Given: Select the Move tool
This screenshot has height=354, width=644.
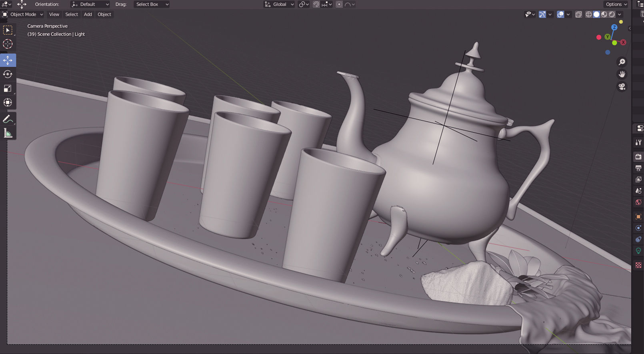Looking at the screenshot, I should [8, 60].
